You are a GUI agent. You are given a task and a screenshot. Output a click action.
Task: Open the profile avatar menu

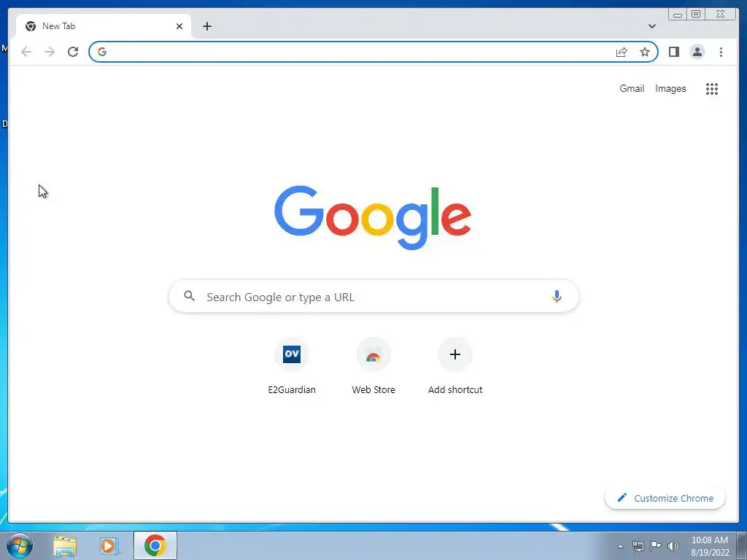pyautogui.click(x=697, y=52)
